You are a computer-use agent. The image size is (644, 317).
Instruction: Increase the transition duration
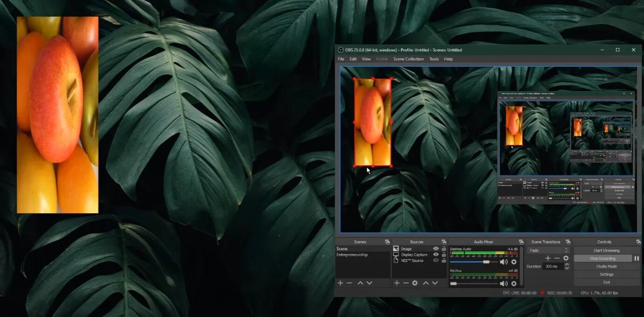click(x=567, y=264)
